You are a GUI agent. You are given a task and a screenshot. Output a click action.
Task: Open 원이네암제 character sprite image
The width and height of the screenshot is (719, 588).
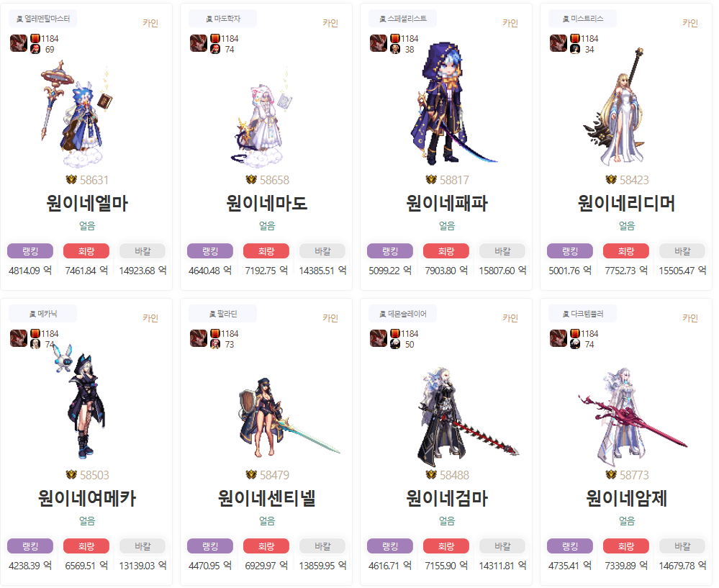point(632,416)
